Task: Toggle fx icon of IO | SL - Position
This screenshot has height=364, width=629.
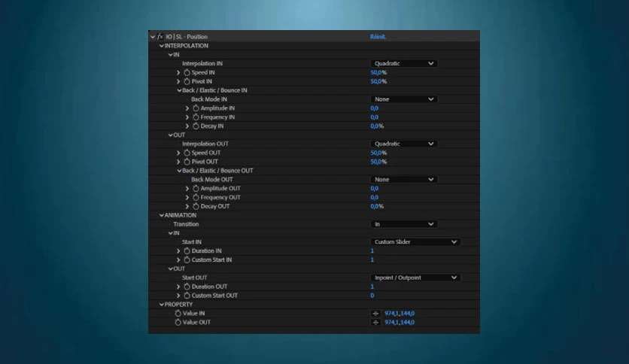Action: click(x=160, y=37)
